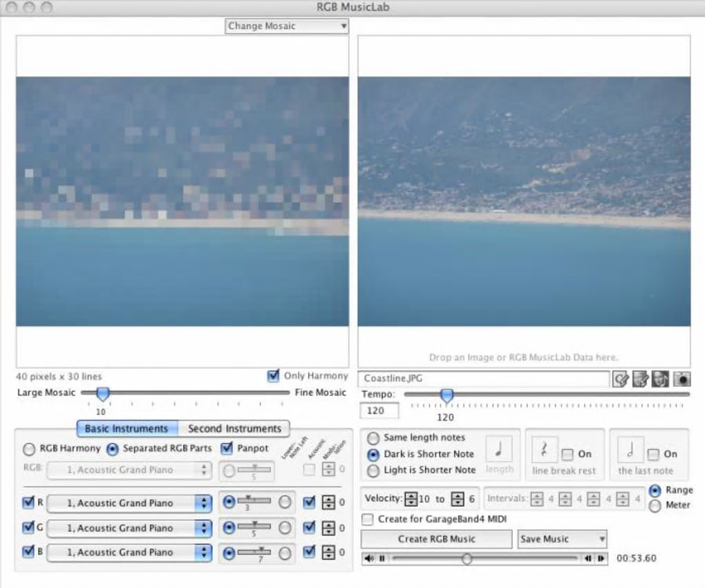
Task: Mute playback with the speaker icon
Action: 369,558
